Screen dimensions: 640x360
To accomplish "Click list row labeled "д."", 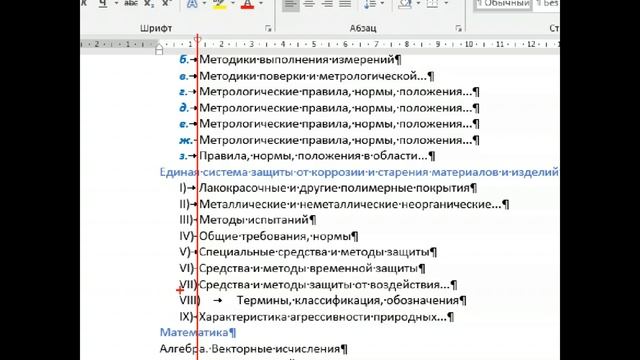I will pos(329,108).
